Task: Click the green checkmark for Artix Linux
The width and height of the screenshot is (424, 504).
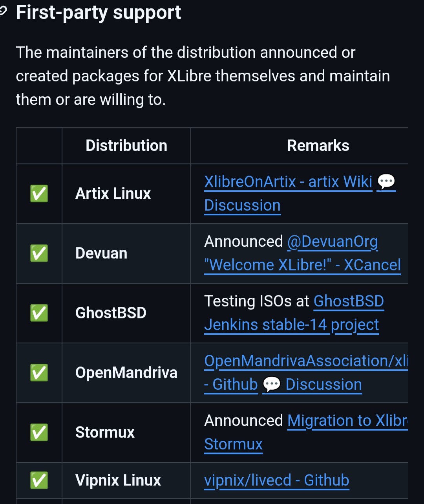Action: pyautogui.click(x=39, y=194)
